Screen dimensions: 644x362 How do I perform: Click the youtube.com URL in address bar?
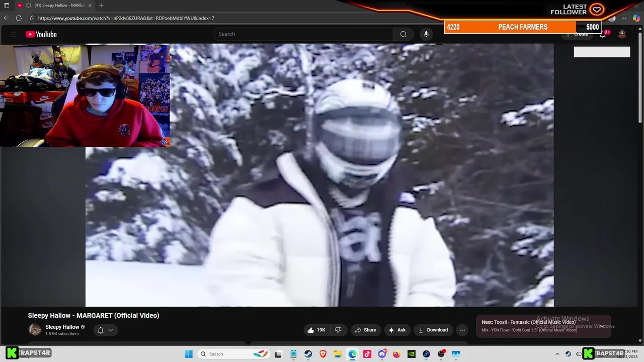point(126,18)
